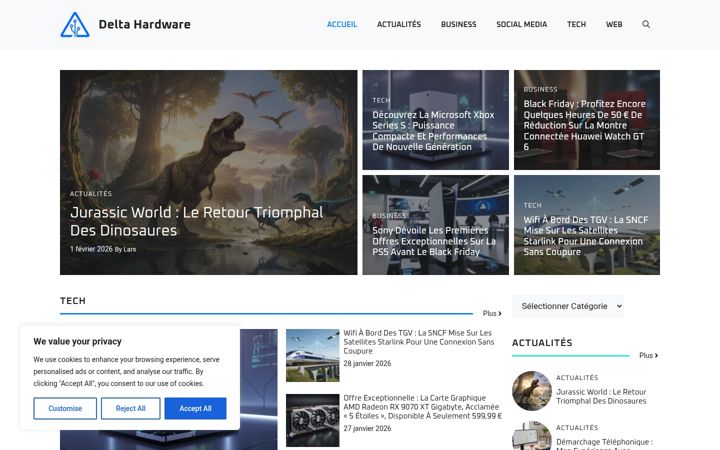Image resolution: width=720 pixels, height=450 pixels.
Task: Click Tech tag on Starlink card
Action: [x=533, y=205]
